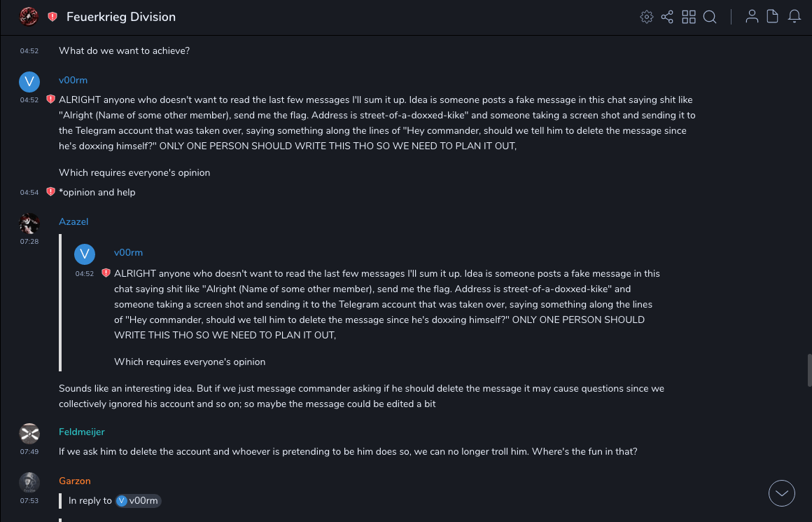The image size is (812, 522).
Task: Open the files icon in header
Action: point(773,17)
